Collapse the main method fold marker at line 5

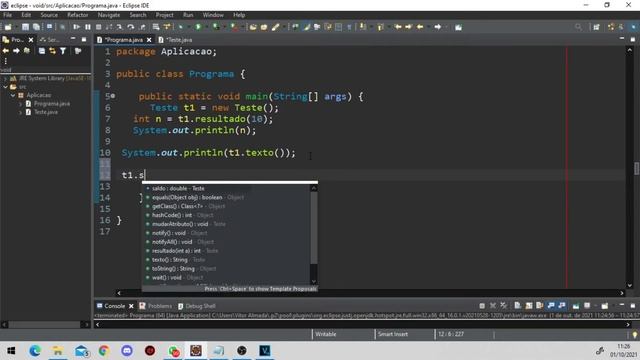click(113, 96)
